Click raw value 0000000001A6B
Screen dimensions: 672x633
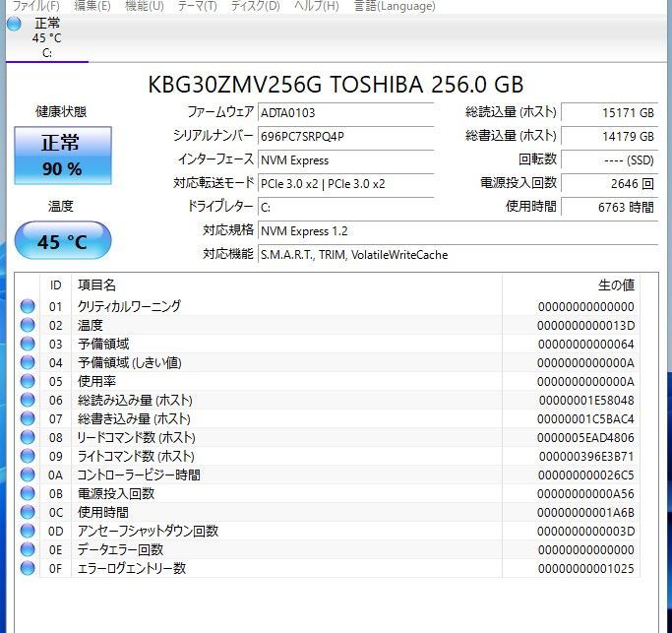point(585,513)
